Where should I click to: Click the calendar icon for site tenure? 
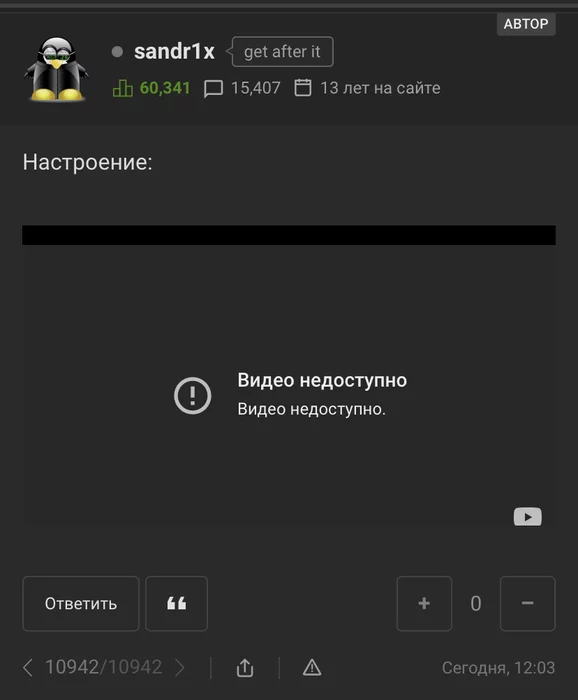click(303, 88)
